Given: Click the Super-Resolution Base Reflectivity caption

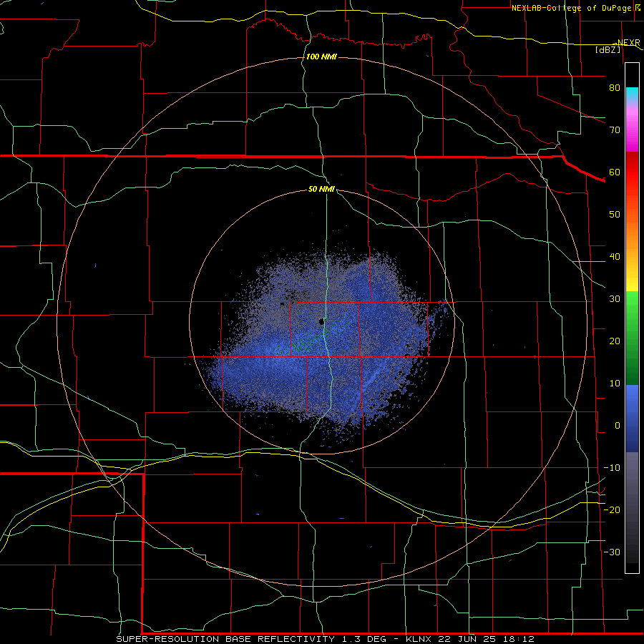Looking at the screenshot, I should coord(326,639).
